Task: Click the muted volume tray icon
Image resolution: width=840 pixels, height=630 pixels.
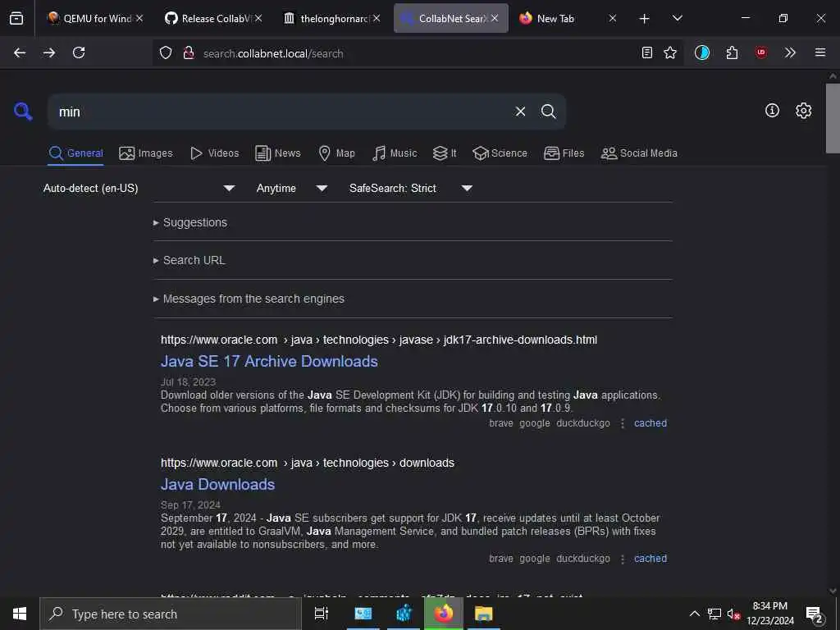Action: (x=733, y=614)
